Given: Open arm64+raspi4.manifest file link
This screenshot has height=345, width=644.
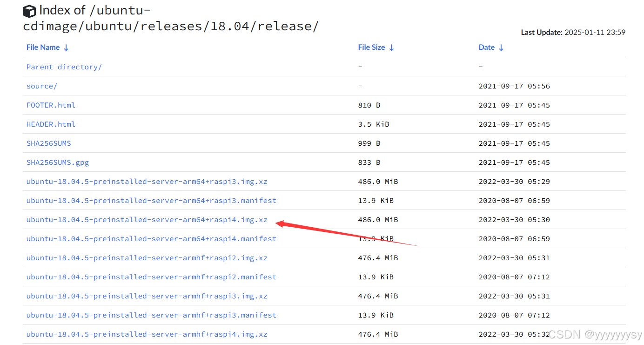Looking at the screenshot, I should tap(151, 239).
